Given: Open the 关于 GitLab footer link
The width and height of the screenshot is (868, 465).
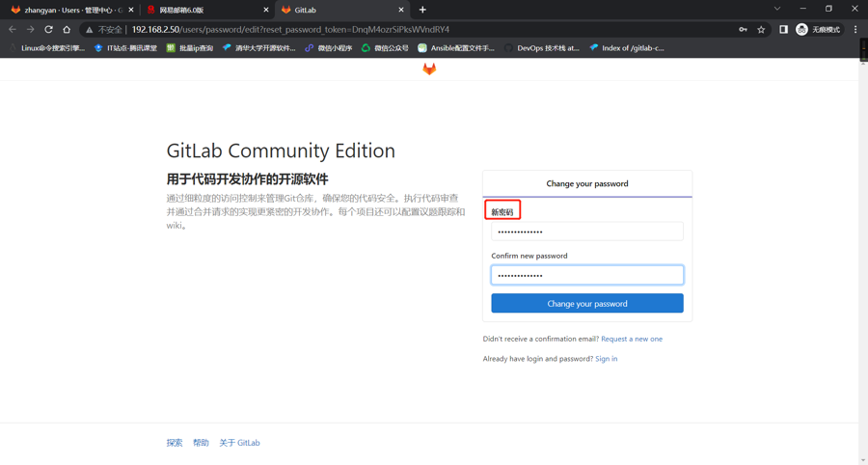Looking at the screenshot, I should pyautogui.click(x=239, y=443).
